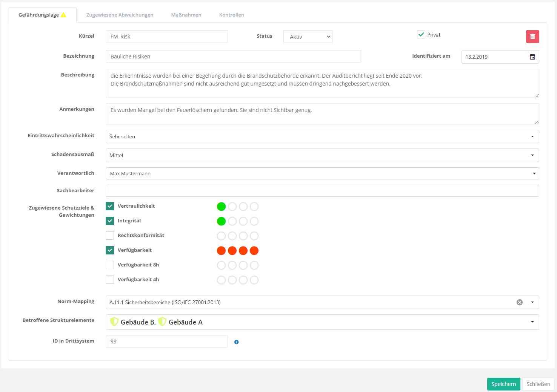Click the info icon beside ID in Drittsystem

(236, 342)
